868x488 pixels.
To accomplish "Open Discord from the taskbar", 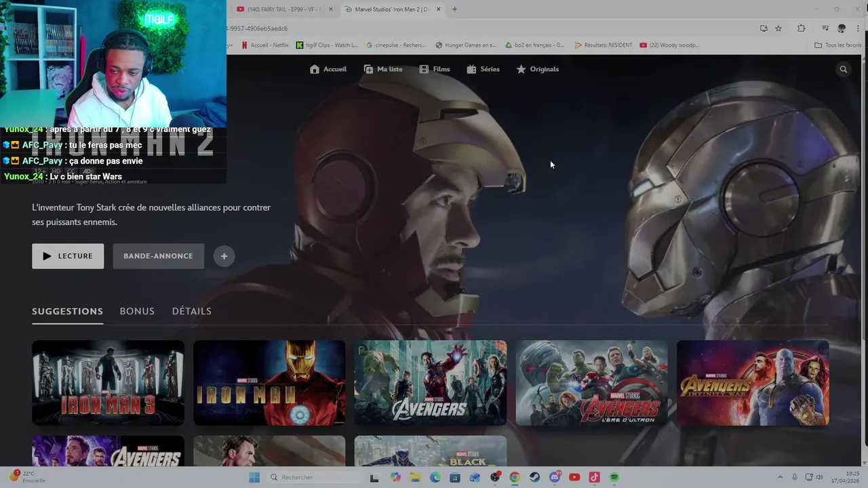I will click(555, 477).
